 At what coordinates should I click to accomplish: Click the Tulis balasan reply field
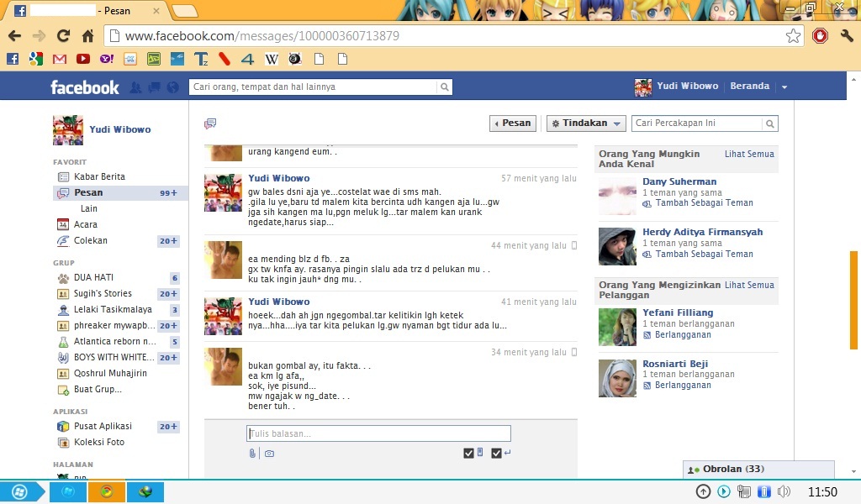pos(378,433)
